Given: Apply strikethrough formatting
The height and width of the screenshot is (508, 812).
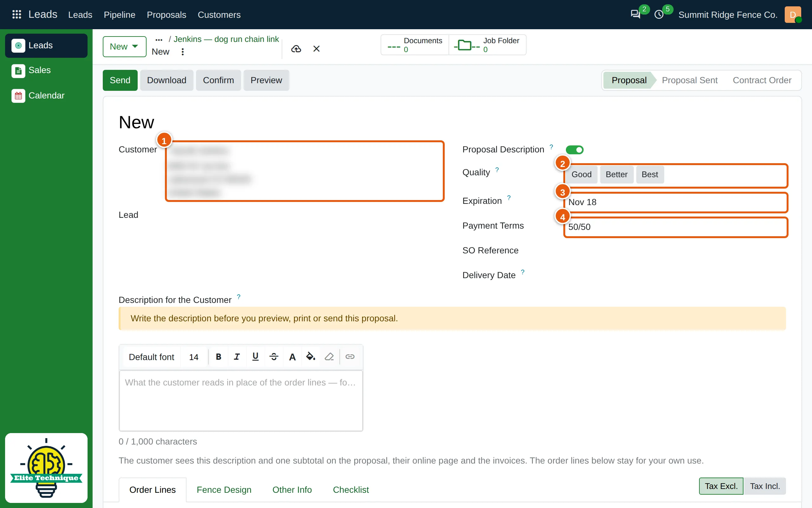Looking at the screenshot, I should point(274,357).
